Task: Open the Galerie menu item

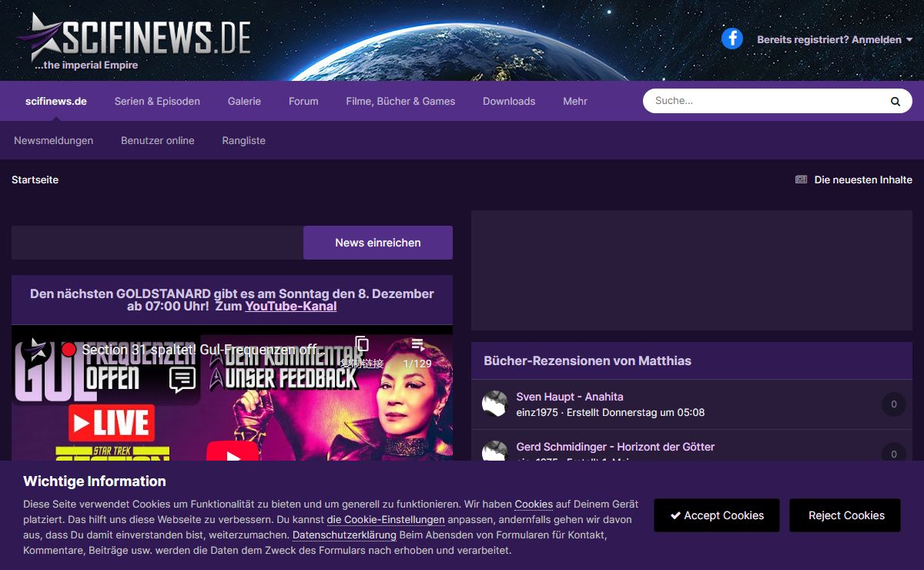Action: pyautogui.click(x=244, y=101)
